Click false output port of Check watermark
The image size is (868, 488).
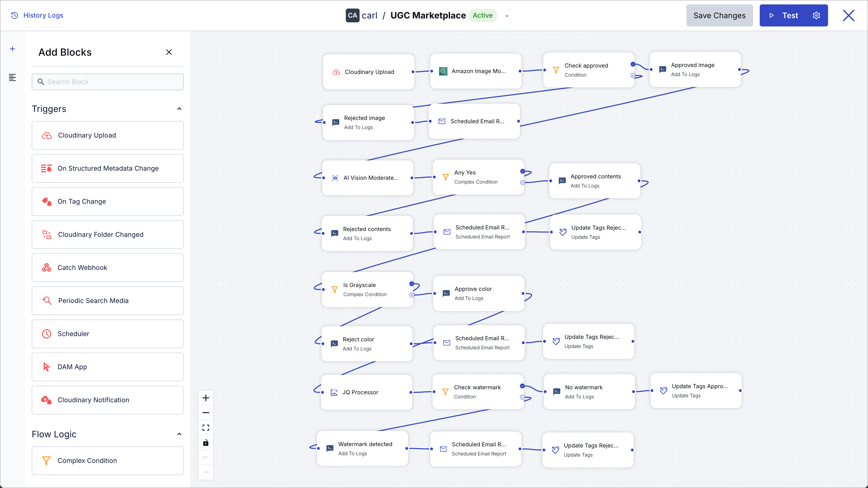522,397
